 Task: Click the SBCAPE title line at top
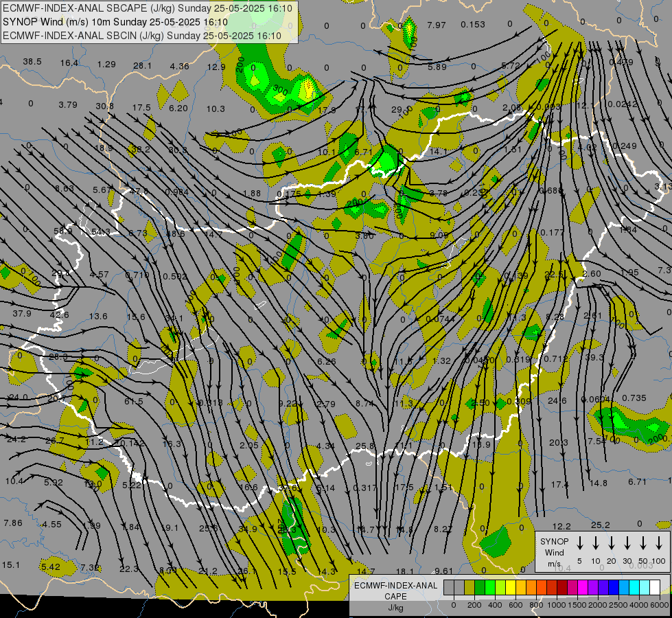point(148,8)
